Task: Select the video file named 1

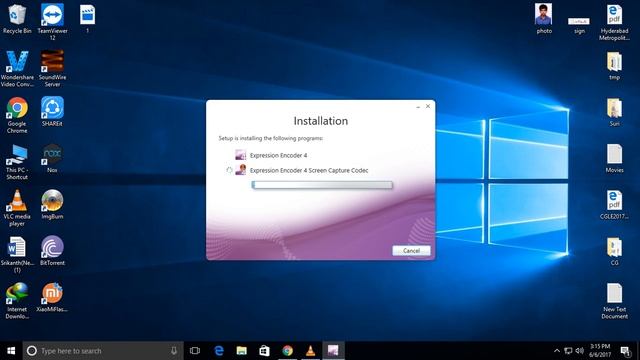Action: [87, 19]
